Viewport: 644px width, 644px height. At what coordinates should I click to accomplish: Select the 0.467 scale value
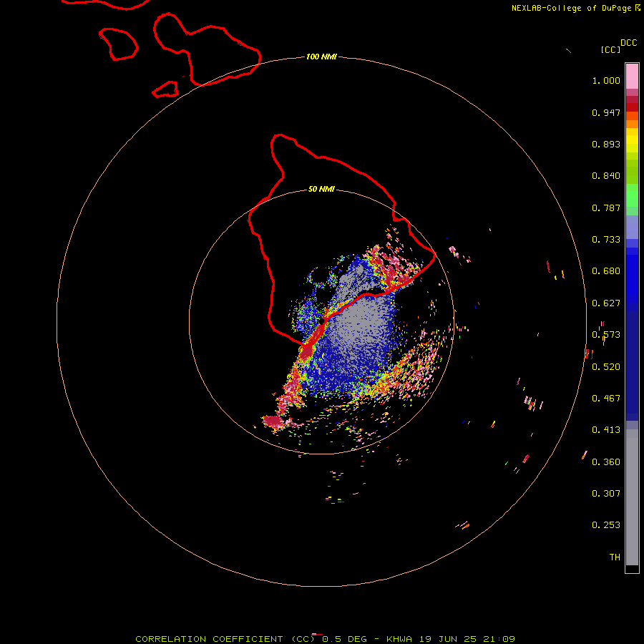point(606,399)
